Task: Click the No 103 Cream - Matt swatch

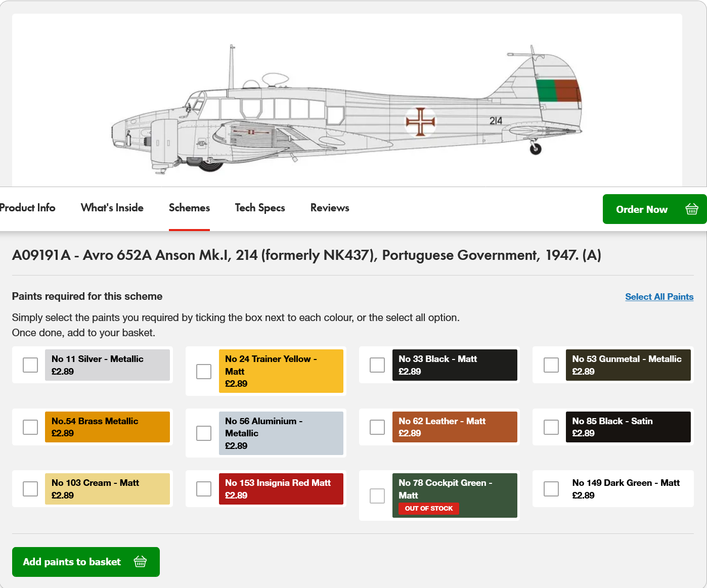Action: [x=107, y=489]
